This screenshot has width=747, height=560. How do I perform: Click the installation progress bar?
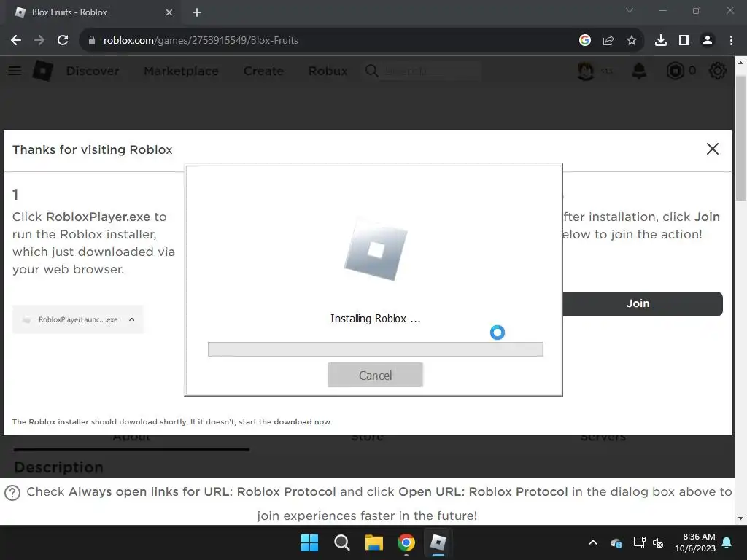(376, 349)
